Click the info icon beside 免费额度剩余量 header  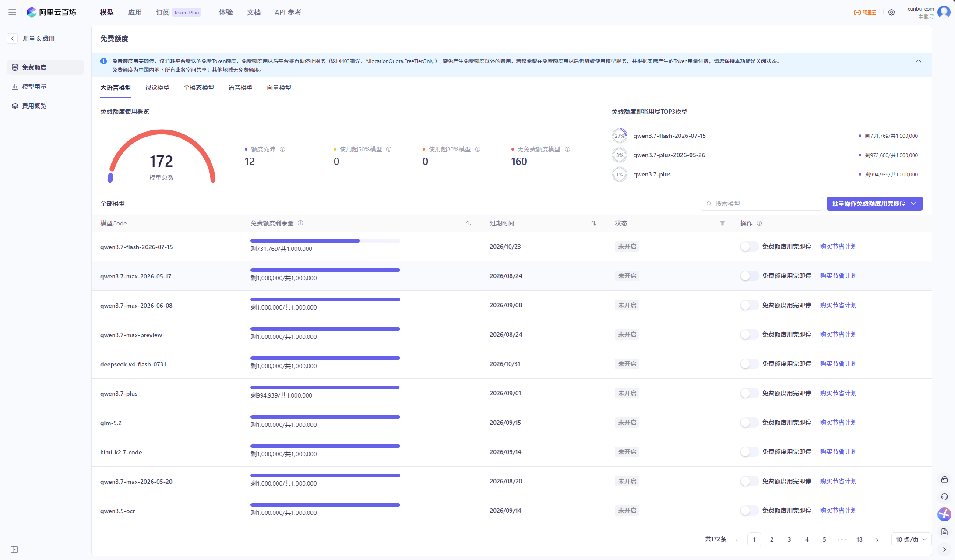300,223
